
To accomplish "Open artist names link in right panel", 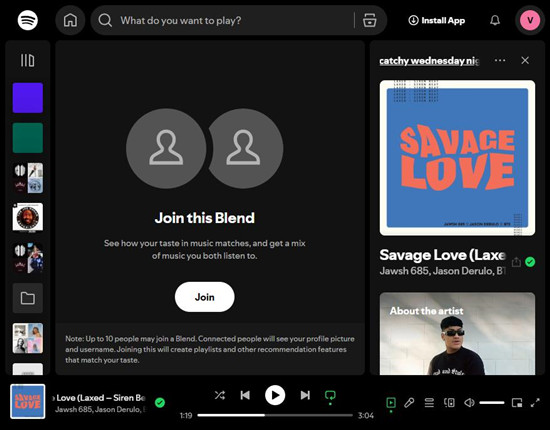I will click(x=442, y=271).
